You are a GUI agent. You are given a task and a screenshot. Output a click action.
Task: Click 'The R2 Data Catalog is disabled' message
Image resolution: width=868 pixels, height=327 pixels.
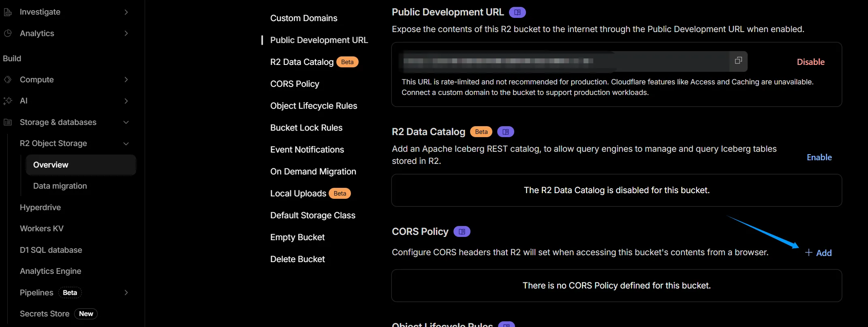pos(617,190)
